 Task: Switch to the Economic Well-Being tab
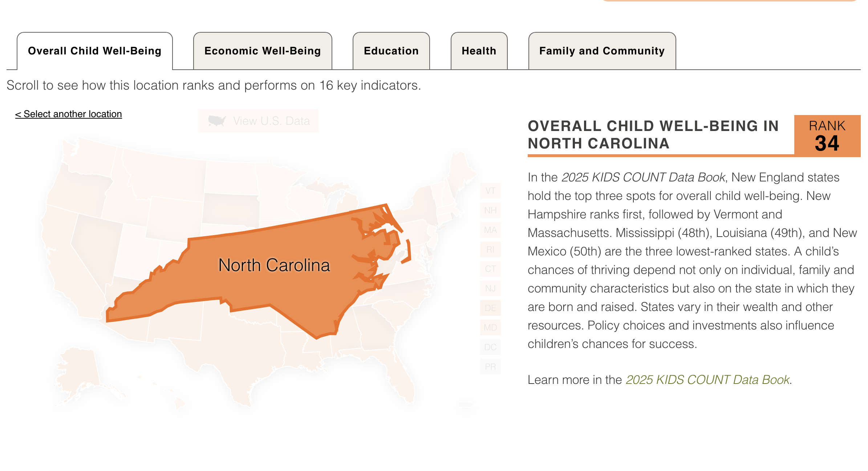[x=263, y=51]
